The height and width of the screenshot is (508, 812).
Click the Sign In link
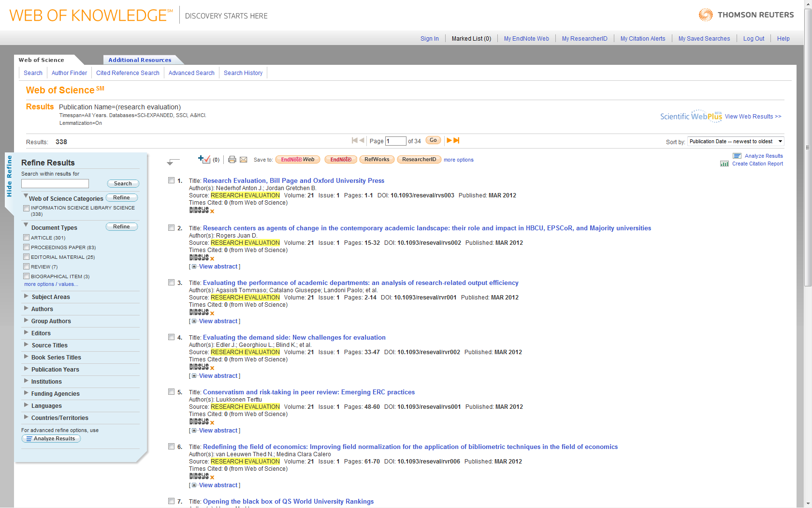(430, 39)
